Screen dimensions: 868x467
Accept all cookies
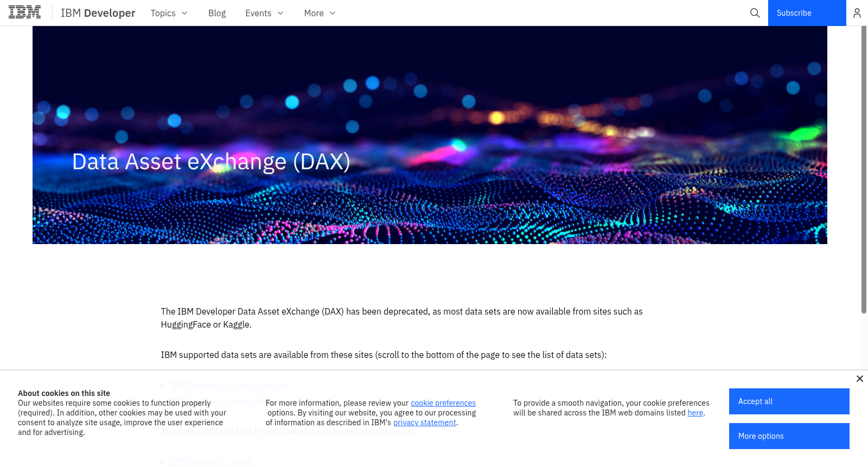(789, 401)
